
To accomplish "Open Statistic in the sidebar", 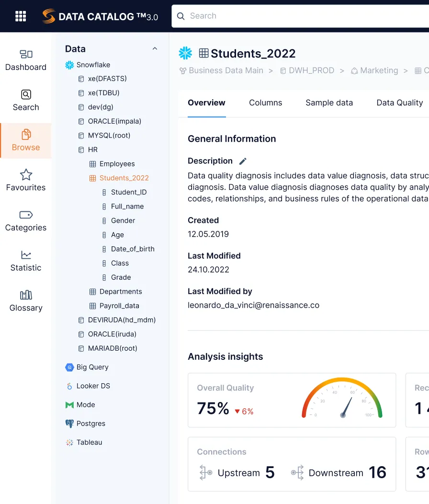I will click(26, 261).
